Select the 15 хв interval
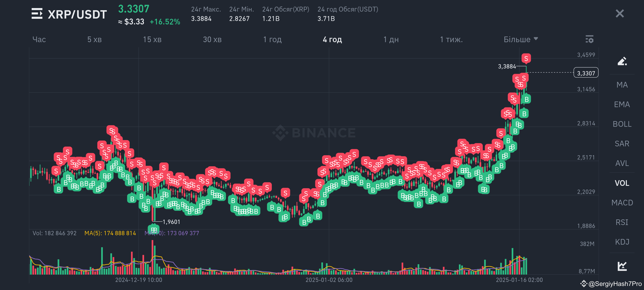This screenshot has height=290, width=644. [x=152, y=39]
